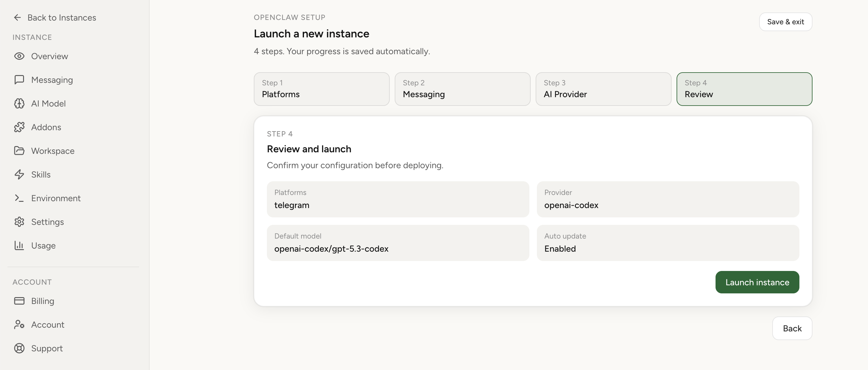Image resolution: width=868 pixels, height=370 pixels.
Task: Open the Step 2 Messaging step
Action: 462,89
